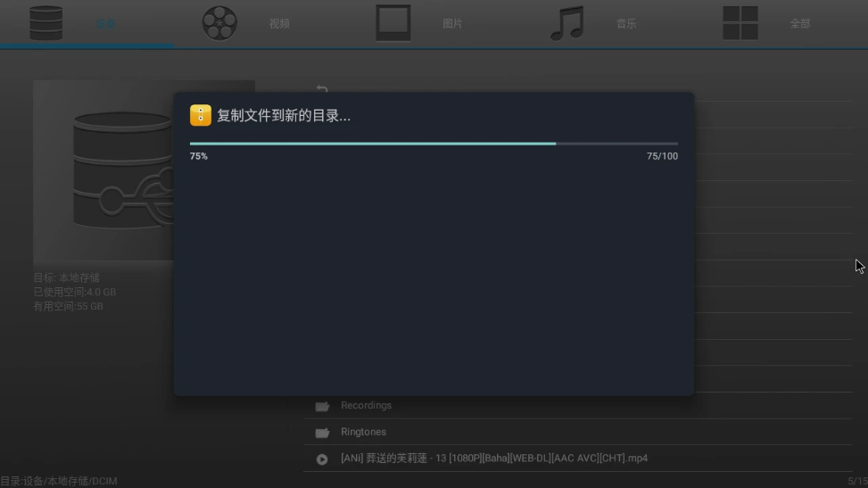Click the 有用空间:55 GB text
The width and height of the screenshot is (868, 488).
pos(68,306)
